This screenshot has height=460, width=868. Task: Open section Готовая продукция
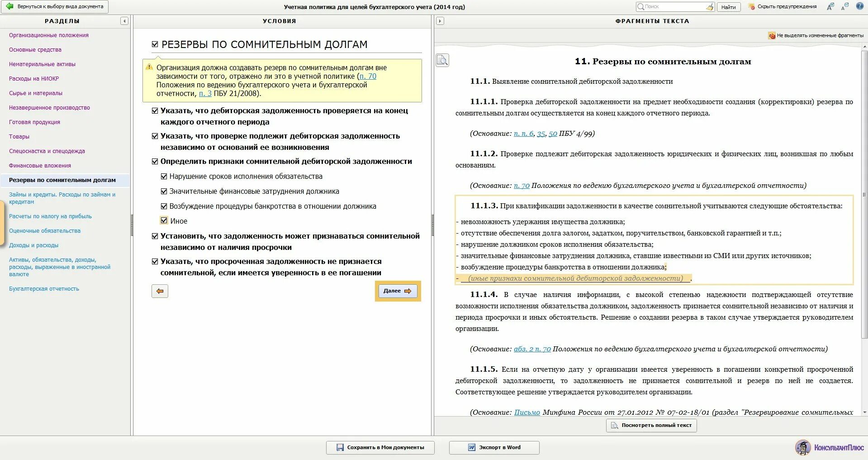(x=34, y=122)
